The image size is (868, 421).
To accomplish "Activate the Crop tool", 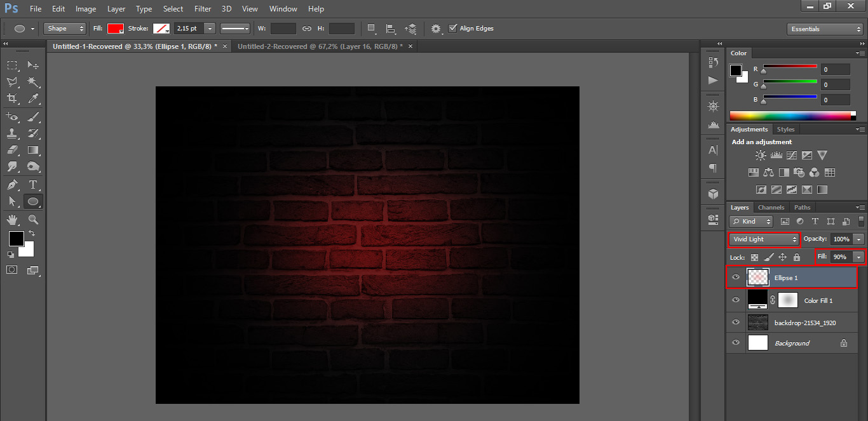I will [12, 98].
